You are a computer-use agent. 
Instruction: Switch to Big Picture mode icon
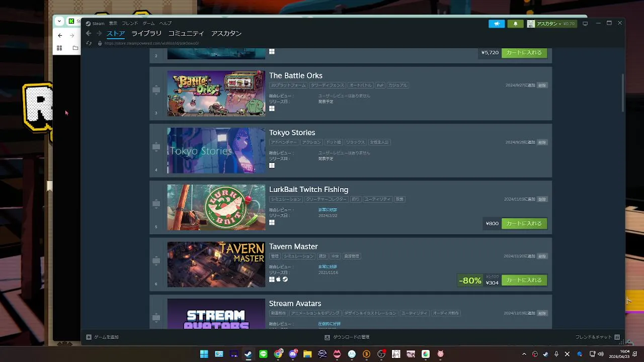(585, 24)
